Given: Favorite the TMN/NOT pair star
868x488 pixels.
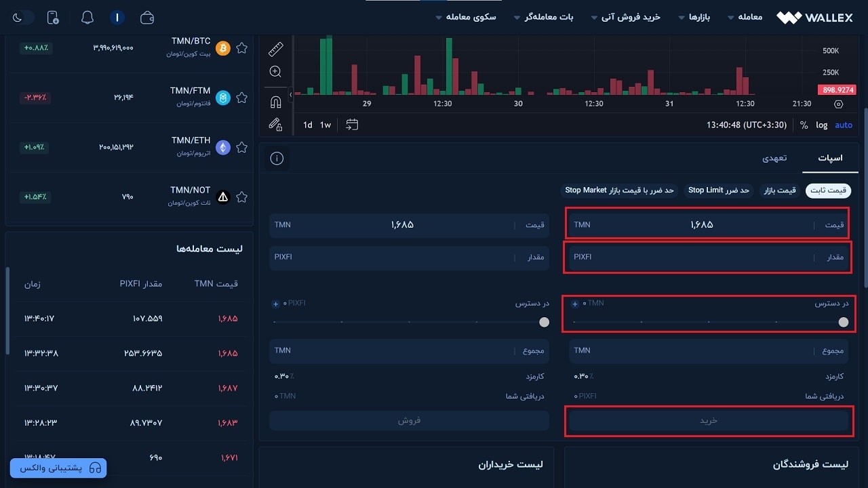Looking at the screenshot, I should [241, 197].
